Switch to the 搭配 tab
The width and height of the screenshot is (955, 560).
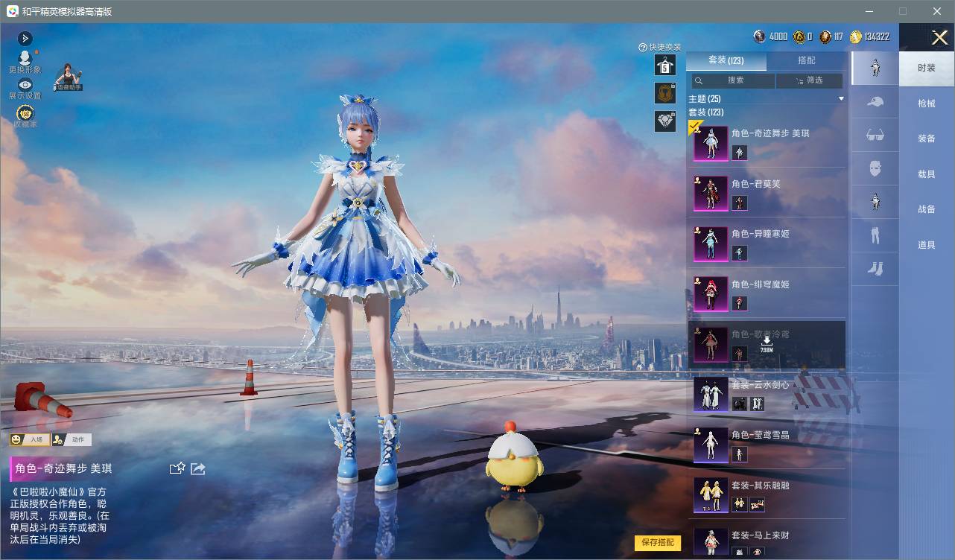click(x=807, y=60)
